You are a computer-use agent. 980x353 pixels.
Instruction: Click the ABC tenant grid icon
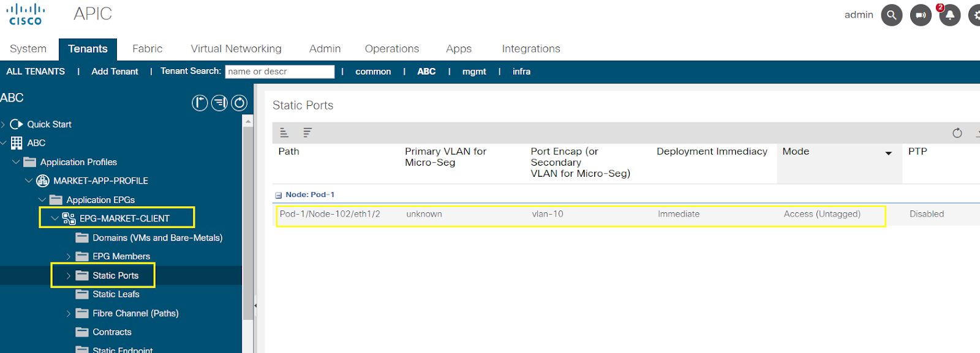pyautogui.click(x=17, y=143)
